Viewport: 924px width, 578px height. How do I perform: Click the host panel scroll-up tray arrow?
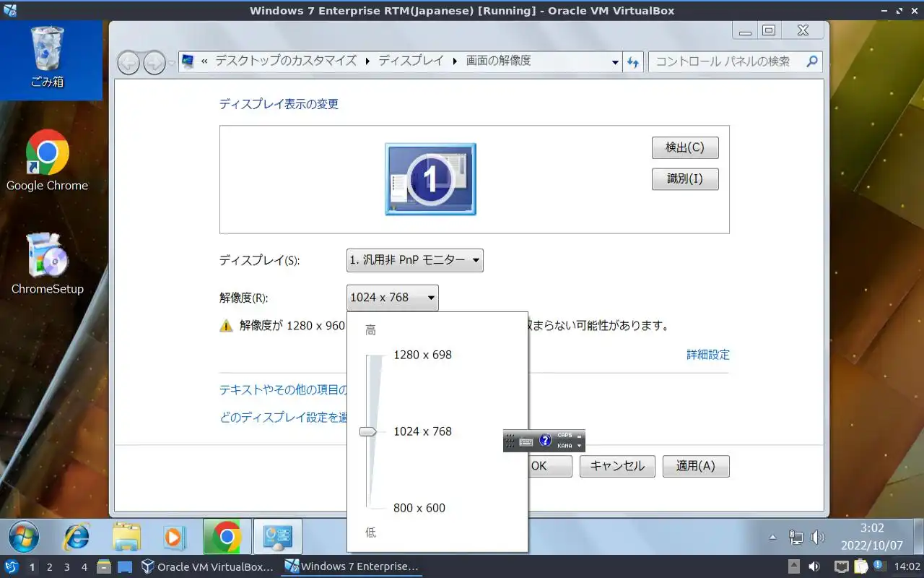pyautogui.click(x=793, y=566)
